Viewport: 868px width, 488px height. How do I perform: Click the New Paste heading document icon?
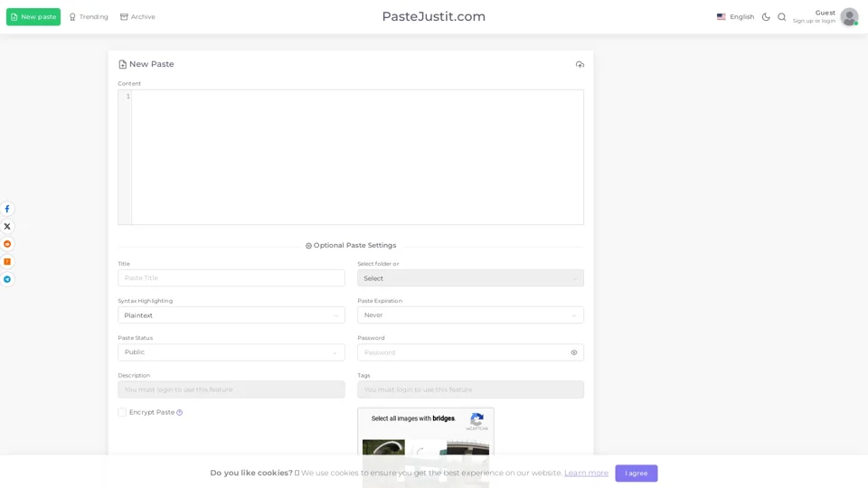(x=122, y=64)
